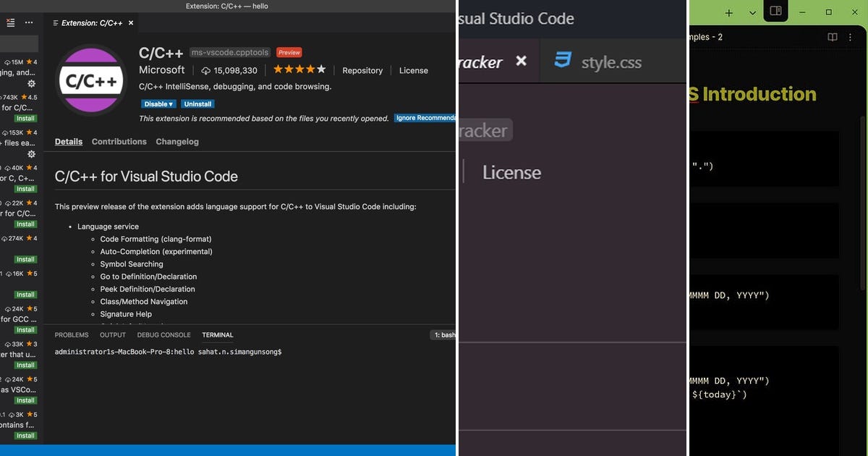The height and width of the screenshot is (456, 868).
Task: Click the clear-filter icon atop the Extensions sidebar
Action: pyautogui.click(x=10, y=22)
